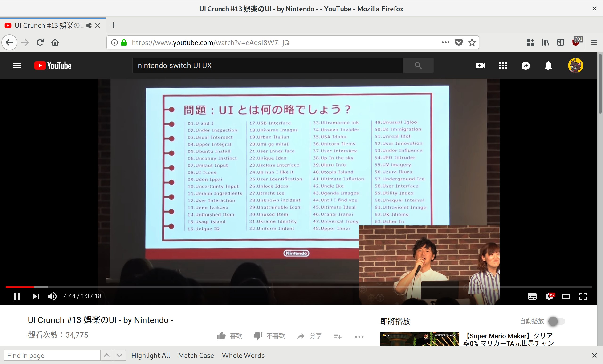
Task: Toggle Highlight All in find bar
Action: (151, 356)
